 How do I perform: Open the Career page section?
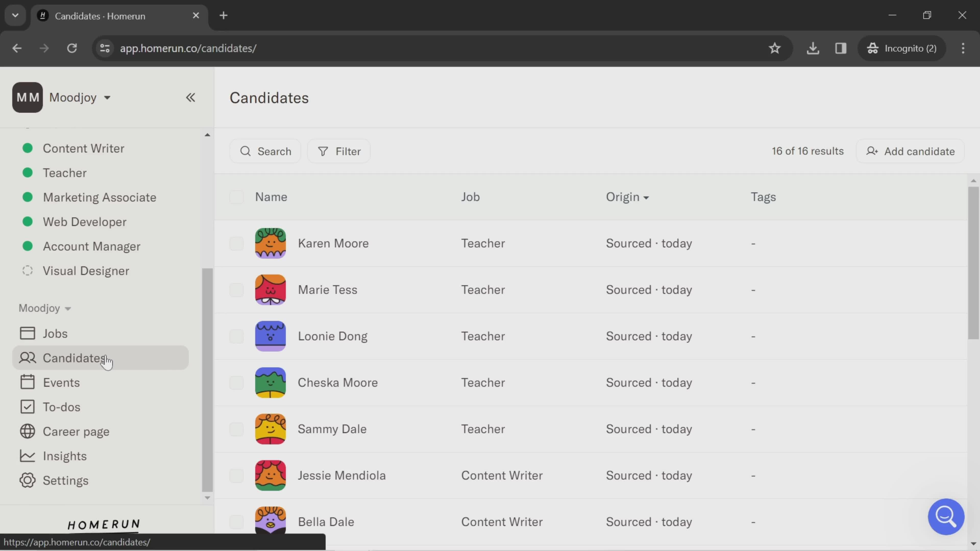pyautogui.click(x=76, y=431)
